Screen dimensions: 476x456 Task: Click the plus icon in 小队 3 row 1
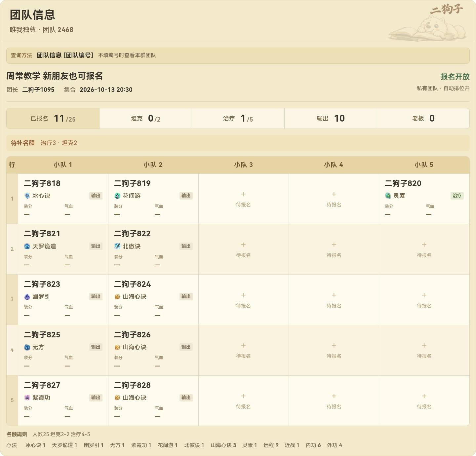(x=243, y=194)
